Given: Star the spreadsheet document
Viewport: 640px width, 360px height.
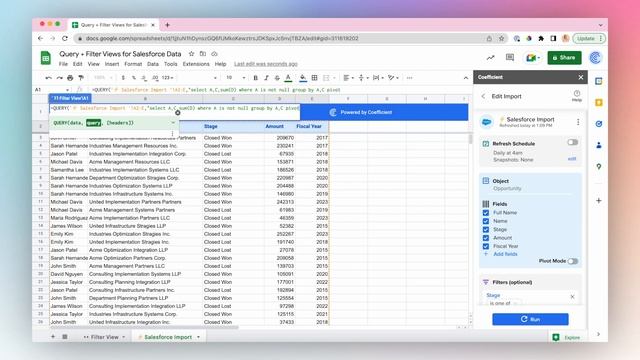Looking at the screenshot, I should 191,54.
